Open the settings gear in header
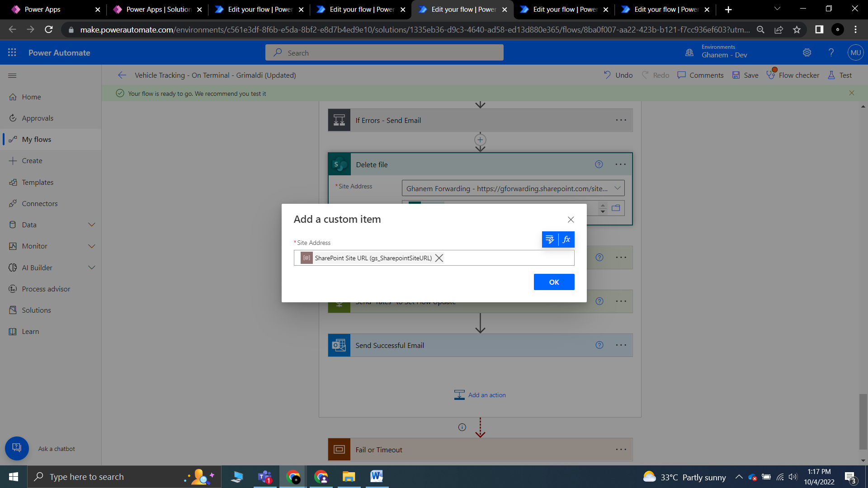This screenshot has width=868, height=488. [x=807, y=52]
